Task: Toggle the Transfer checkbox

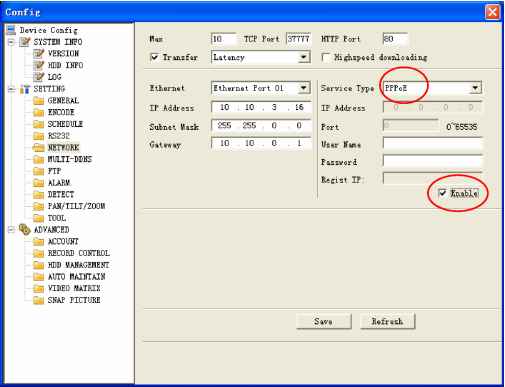Action: [154, 57]
